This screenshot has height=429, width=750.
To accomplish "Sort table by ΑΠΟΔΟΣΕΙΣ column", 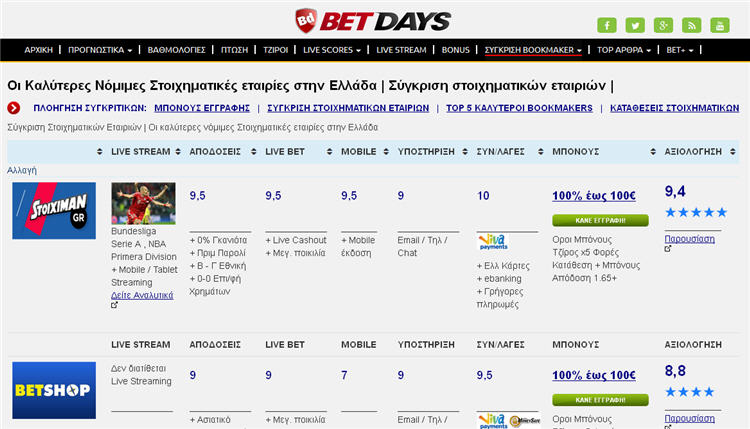I will tap(223, 152).
